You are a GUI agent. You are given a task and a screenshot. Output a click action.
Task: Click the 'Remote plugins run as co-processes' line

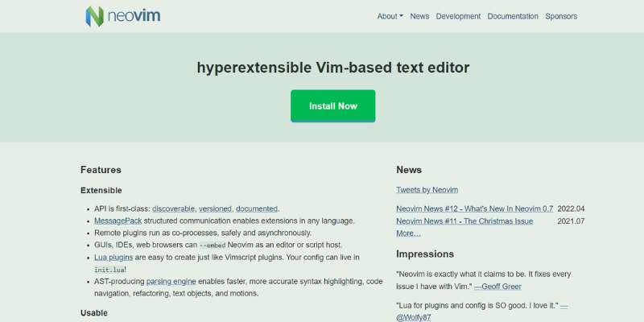click(203, 233)
